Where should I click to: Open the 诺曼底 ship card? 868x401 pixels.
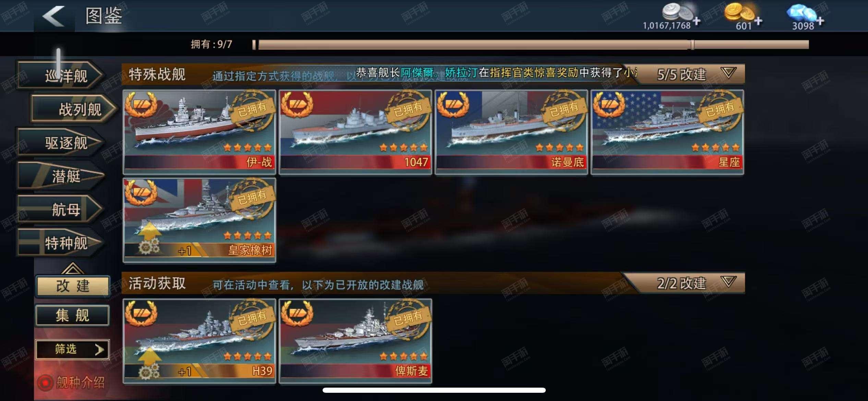click(511, 132)
